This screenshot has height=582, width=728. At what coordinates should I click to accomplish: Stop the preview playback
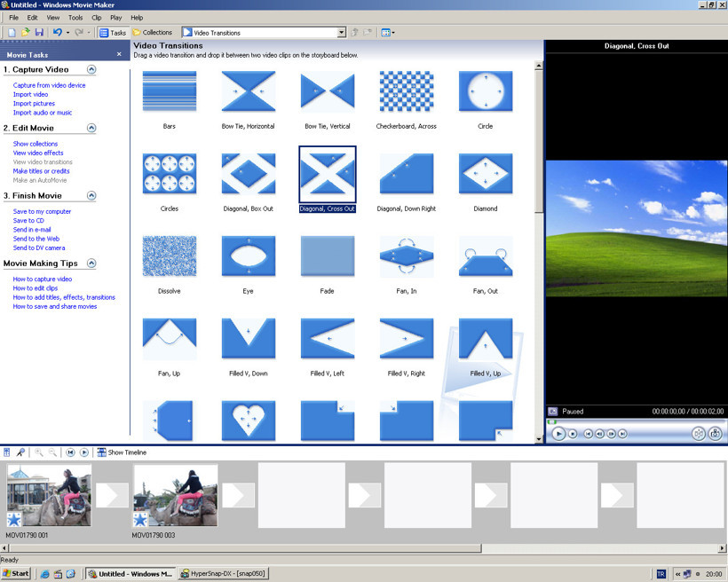(573, 434)
